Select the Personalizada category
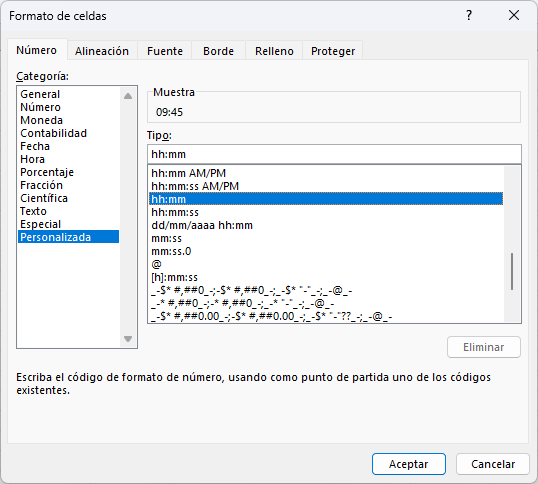 [x=68, y=237]
